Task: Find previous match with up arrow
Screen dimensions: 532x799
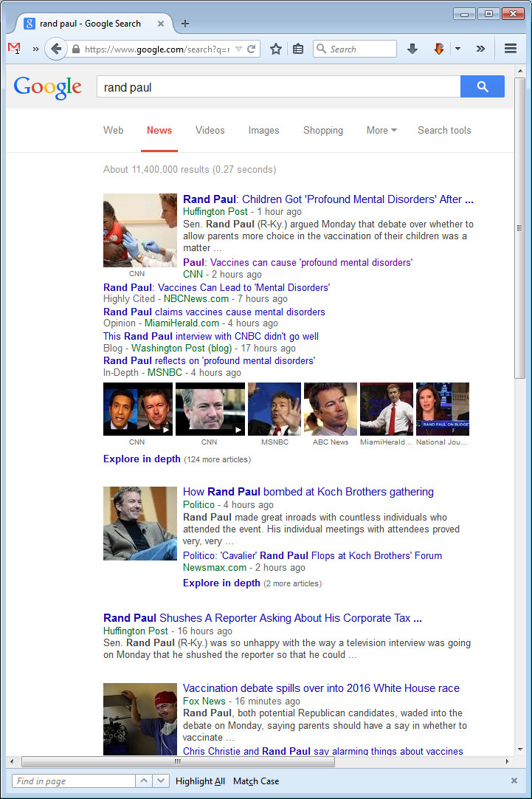Action: [144, 781]
